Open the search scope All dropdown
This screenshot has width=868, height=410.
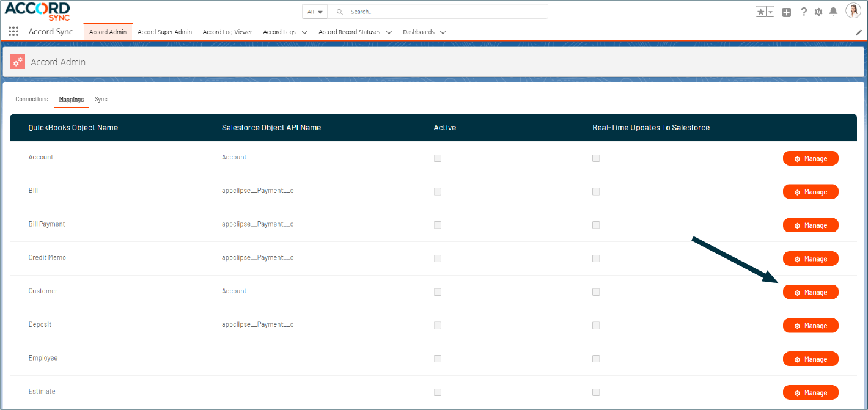coord(315,12)
